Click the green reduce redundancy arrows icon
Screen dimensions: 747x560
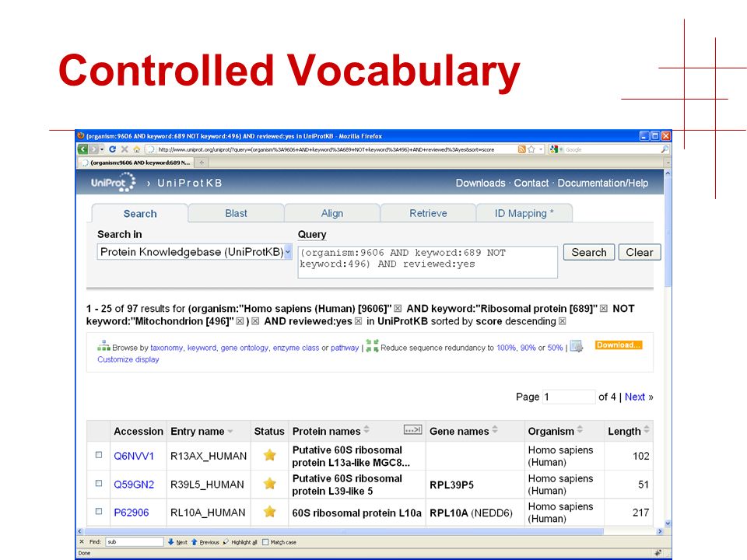tap(372, 345)
